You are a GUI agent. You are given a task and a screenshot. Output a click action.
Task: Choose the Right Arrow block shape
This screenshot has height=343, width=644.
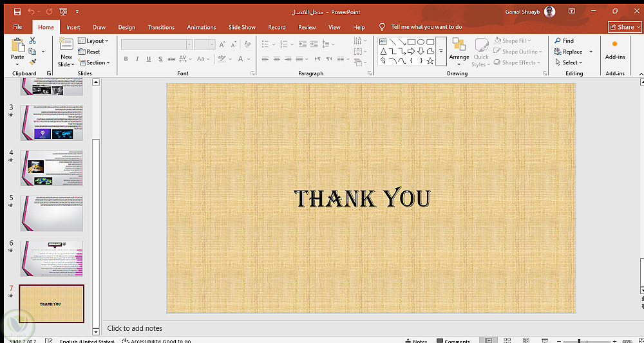point(412,51)
